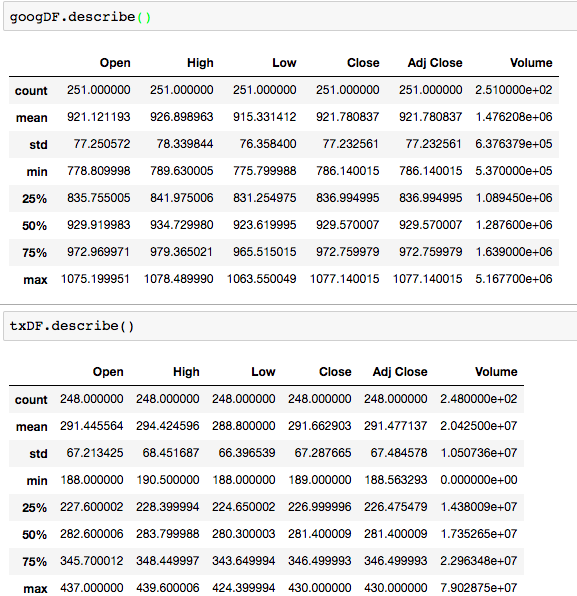Select Volume column header in txDF table
577x596 pixels.
coord(496,372)
